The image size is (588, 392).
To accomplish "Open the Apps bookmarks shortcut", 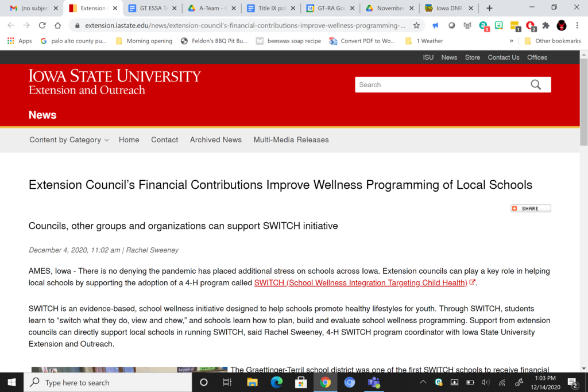I will [20, 41].
